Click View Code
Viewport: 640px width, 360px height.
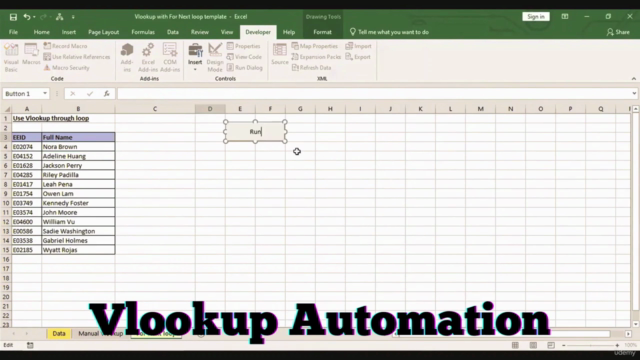(244, 57)
